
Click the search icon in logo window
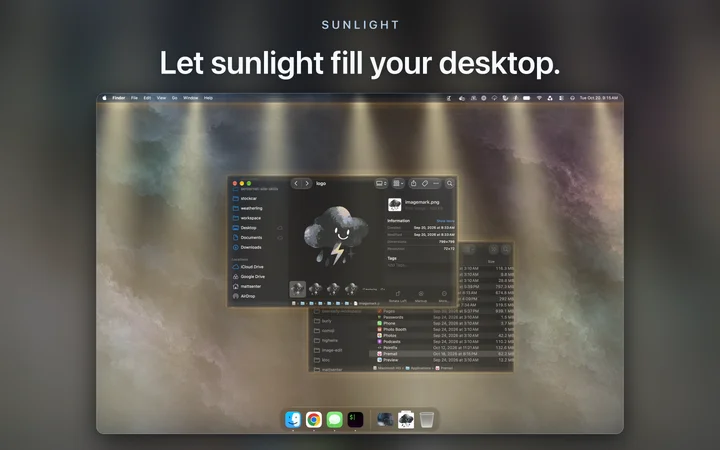pyautogui.click(x=450, y=183)
